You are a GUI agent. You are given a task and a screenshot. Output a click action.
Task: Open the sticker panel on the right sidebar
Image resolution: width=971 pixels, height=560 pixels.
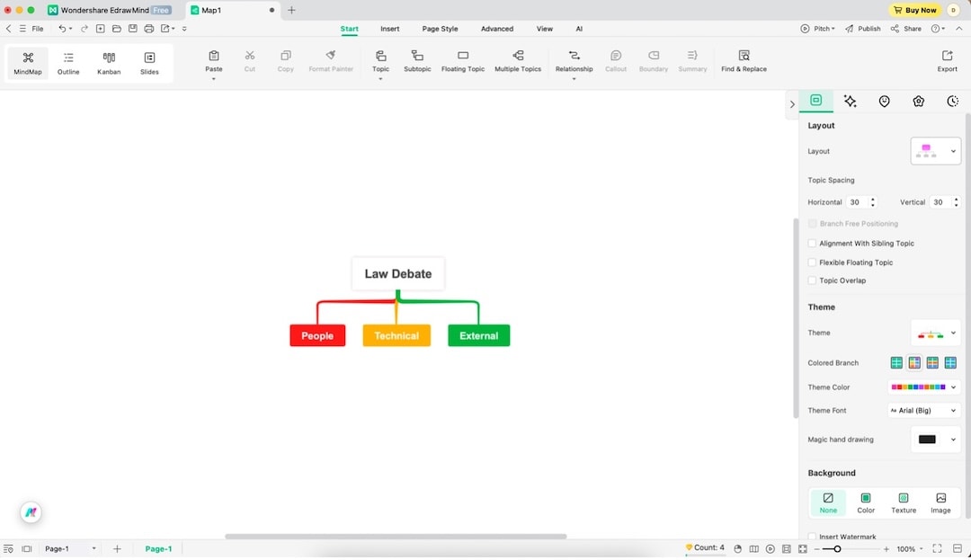[x=884, y=101]
